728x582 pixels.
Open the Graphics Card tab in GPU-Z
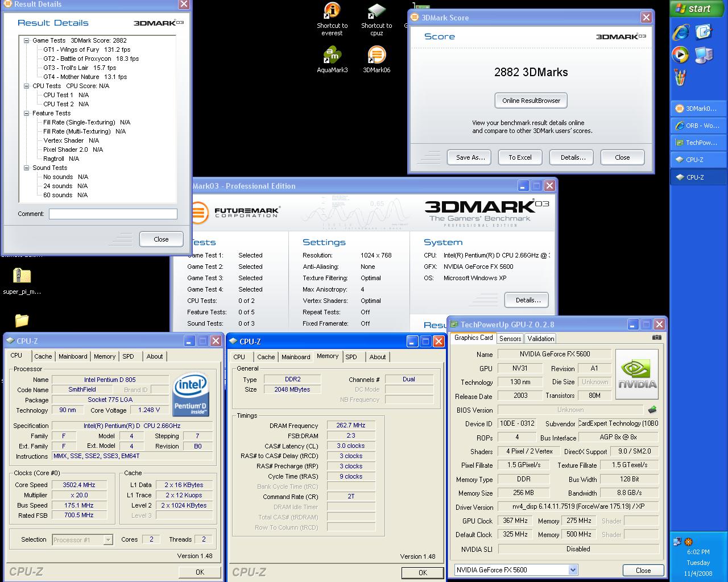[473, 338]
